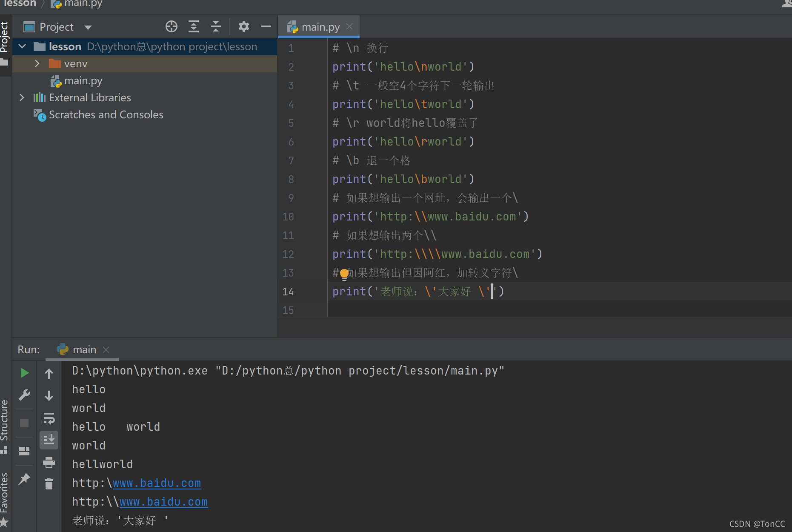
Task: Expand External Libraries node
Action: tap(22, 97)
